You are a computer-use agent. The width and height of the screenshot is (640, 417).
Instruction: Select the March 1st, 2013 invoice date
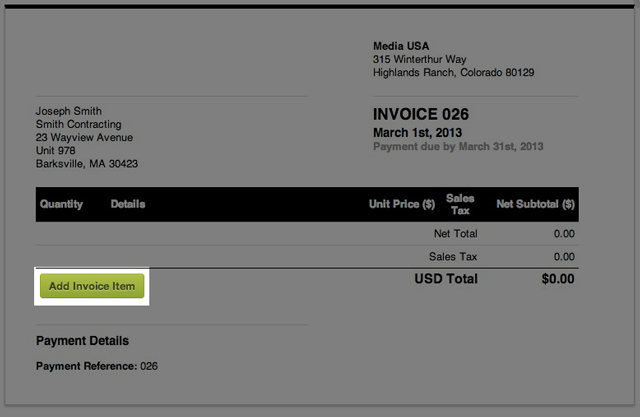[419, 132]
